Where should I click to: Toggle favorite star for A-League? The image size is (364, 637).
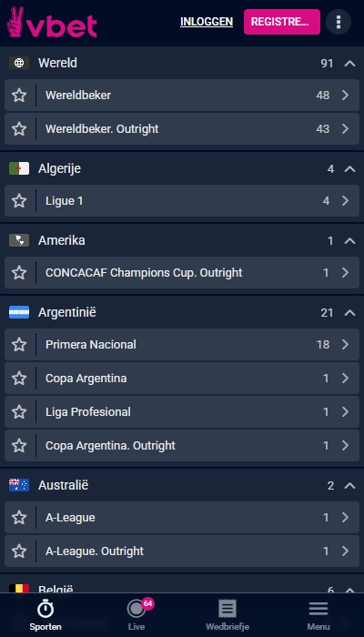pos(19,518)
